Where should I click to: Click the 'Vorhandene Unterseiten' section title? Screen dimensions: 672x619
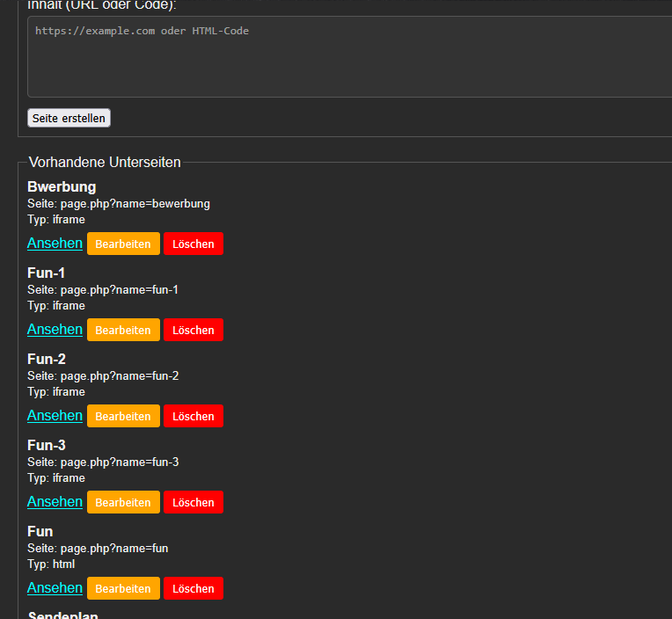pos(105,163)
